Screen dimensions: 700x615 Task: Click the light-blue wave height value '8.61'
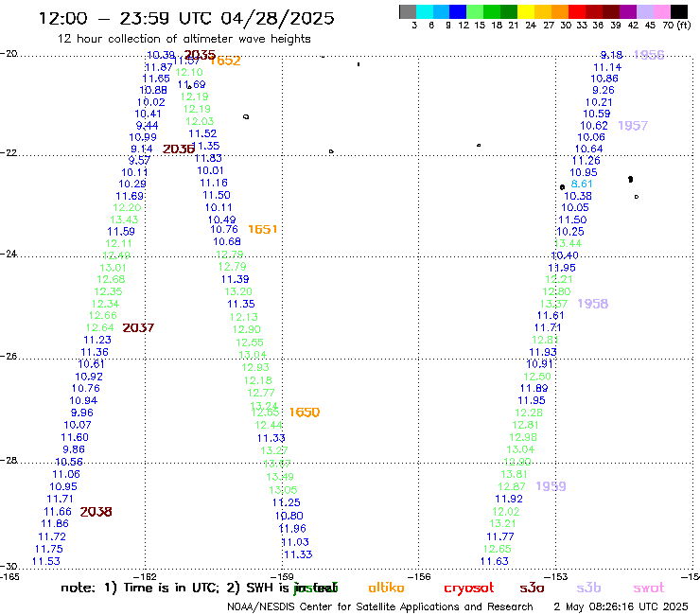[582, 184]
